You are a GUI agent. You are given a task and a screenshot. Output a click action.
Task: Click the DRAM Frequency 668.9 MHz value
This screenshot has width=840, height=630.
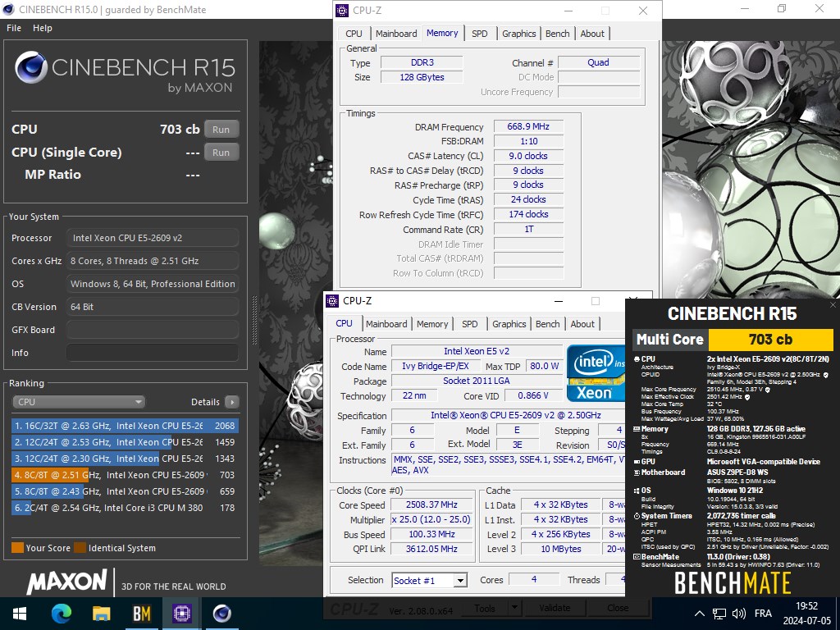pyautogui.click(x=528, y=126)
